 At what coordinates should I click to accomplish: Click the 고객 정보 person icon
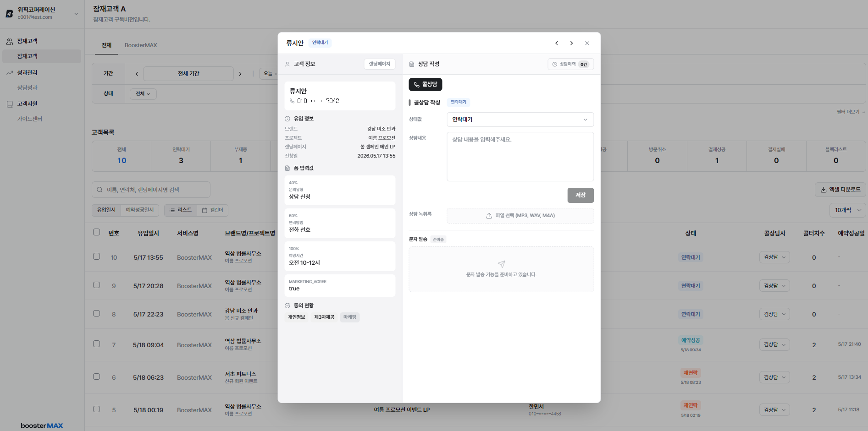click(287, 64)
